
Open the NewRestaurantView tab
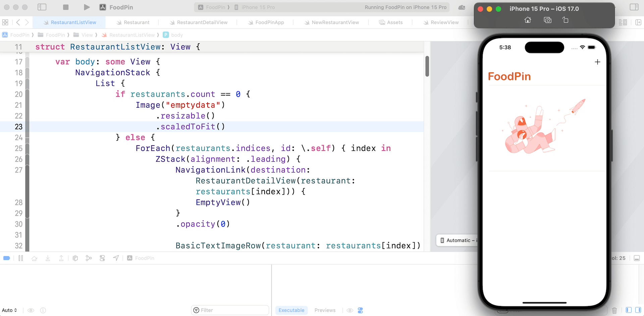(335, 22)
